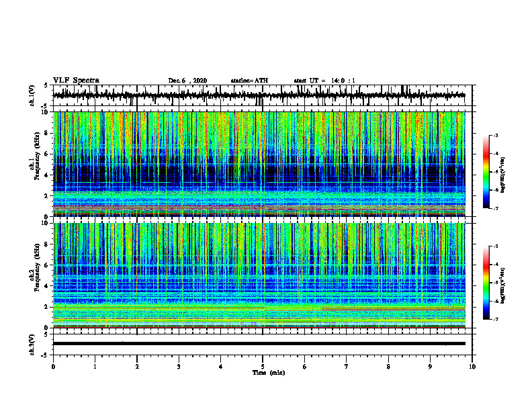This screenshot has height=411, width=532.
Task: Click the "8" tick on time axis
Action: pyautogui.click(x=388, y=367)
